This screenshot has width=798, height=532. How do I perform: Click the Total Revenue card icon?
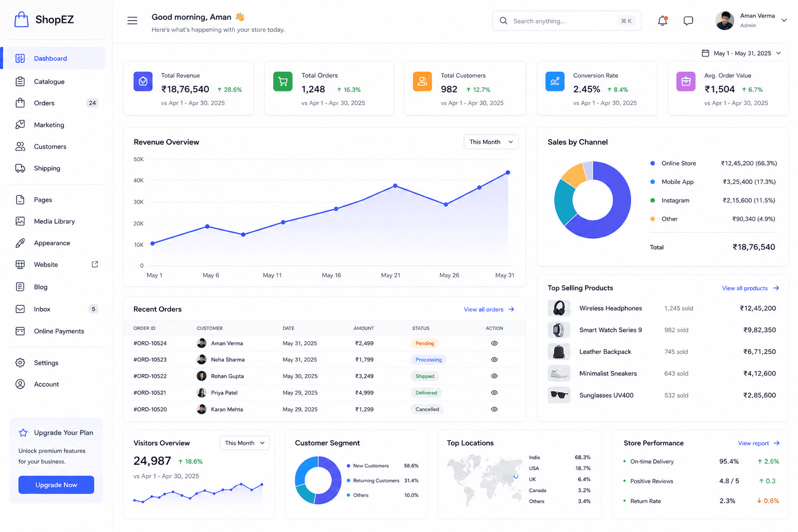coord(143,82)
